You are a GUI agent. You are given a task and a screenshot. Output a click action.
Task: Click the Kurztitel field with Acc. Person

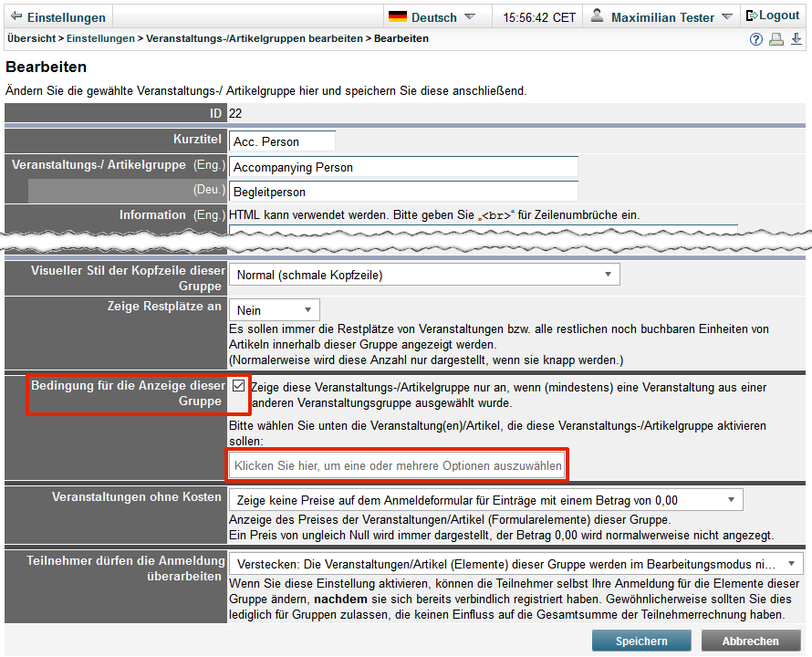(x=282, y=141)
